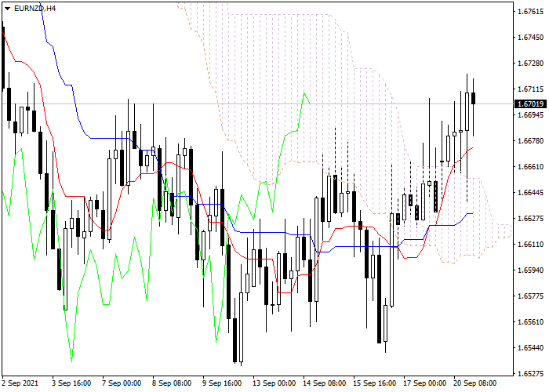Click the 1.65275 price axis label
Viewport: 549px width, 392px height.
point(530,374)
